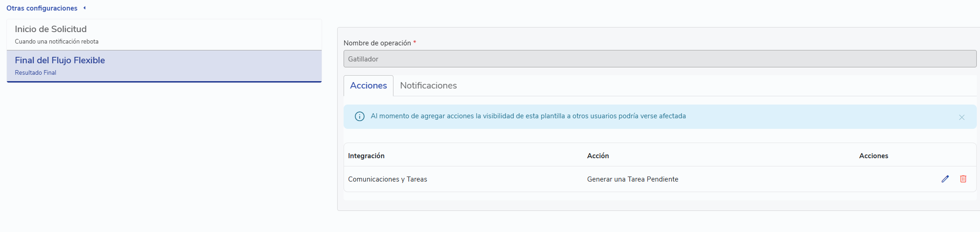Delete the Generar una Tarea Pendiente row
The height and width of the screenshot is (232, 980).
[x=963, y=179]
